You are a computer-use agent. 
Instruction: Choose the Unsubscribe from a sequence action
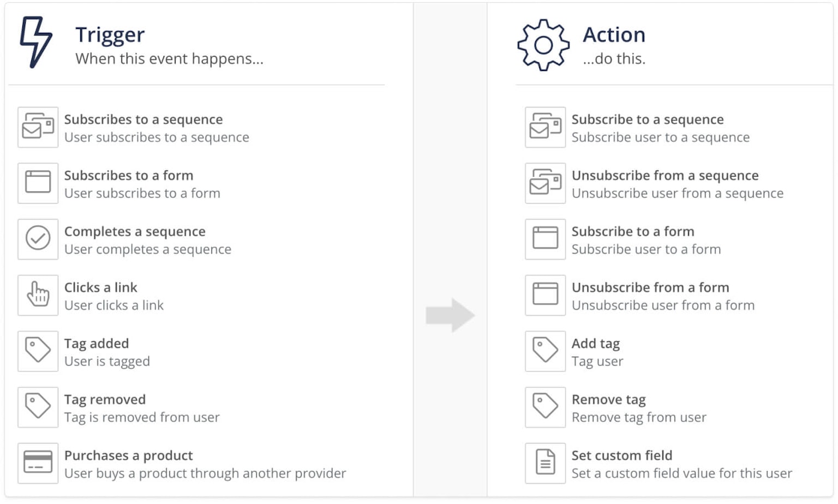665,176
